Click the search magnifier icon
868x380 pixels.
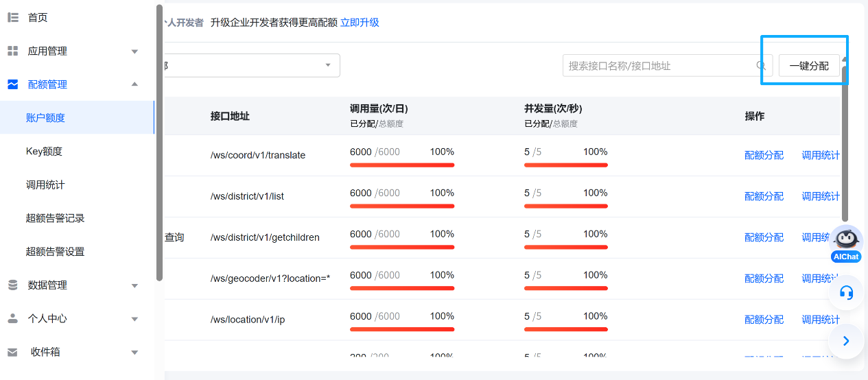pos(761,66)
